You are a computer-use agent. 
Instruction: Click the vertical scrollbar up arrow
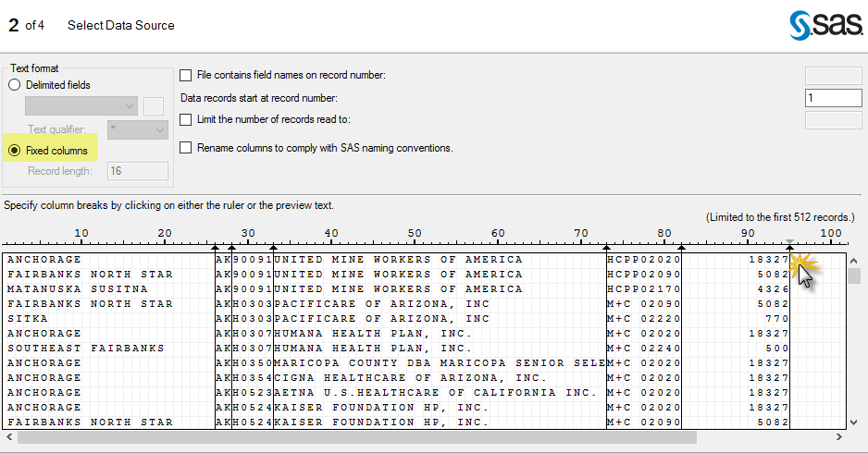pyautogui.click(x=853, y=261)
